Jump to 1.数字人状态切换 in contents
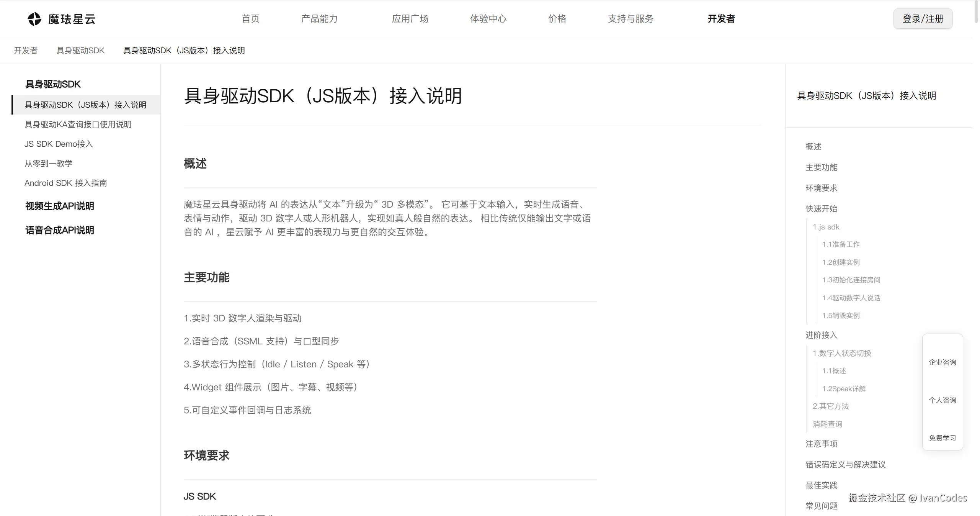980x516 pixels. [x=842, y=353]
